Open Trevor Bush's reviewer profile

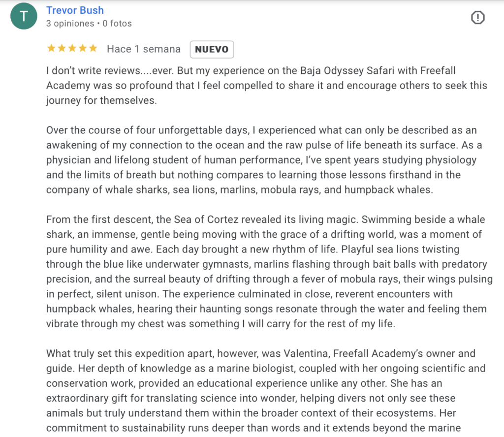[75, 10]
